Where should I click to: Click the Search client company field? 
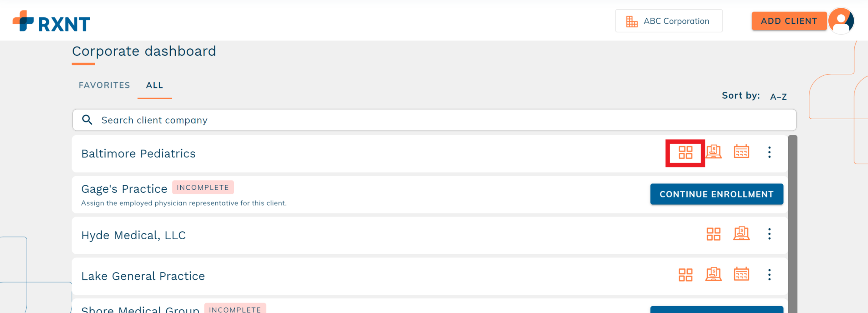(434, 120)
